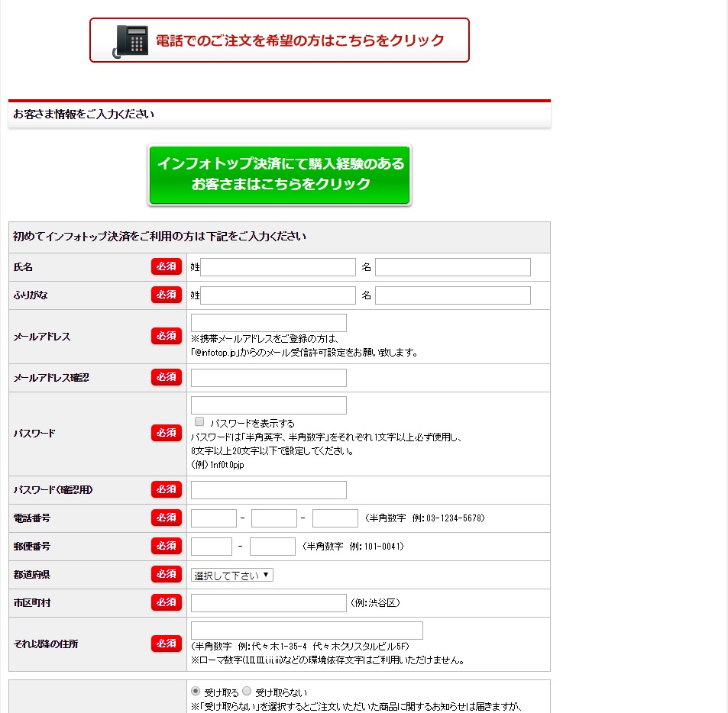
Task: Click the 必須 badge in 郵便番号 row
Action: coord(167,546)
